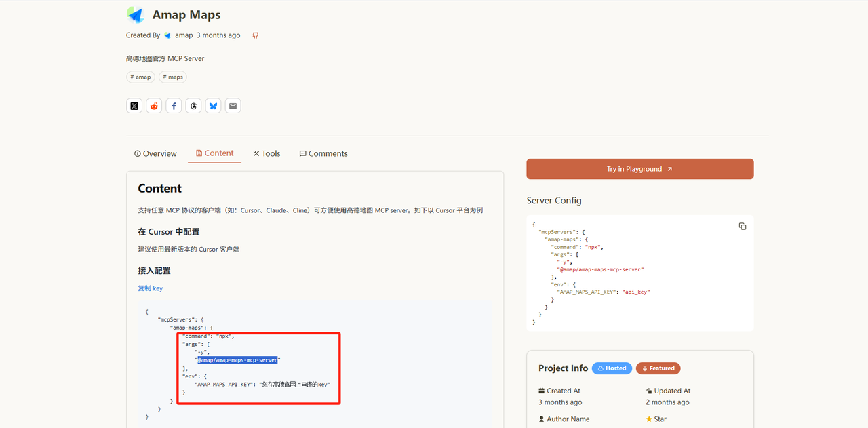Select the Content tab

[214, 153]
